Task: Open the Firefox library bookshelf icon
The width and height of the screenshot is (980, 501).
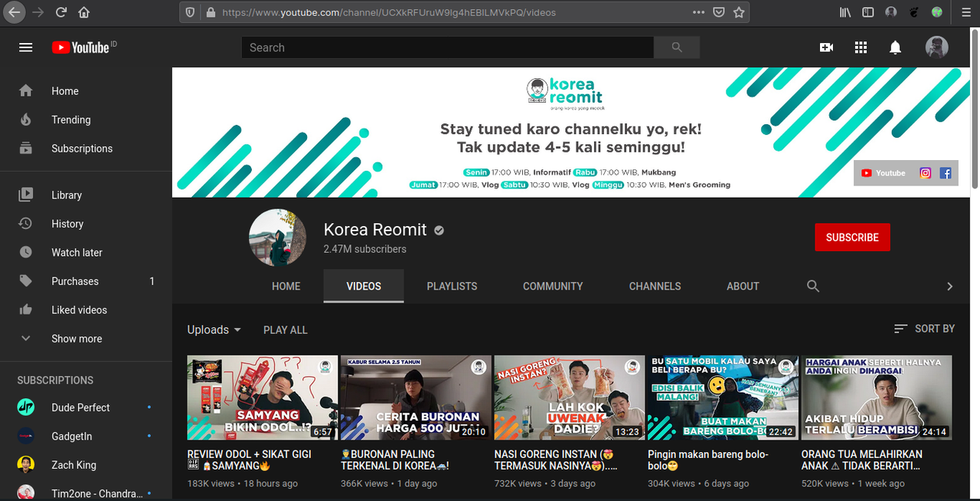Action: pyautogui.click(x=845, y=12)
